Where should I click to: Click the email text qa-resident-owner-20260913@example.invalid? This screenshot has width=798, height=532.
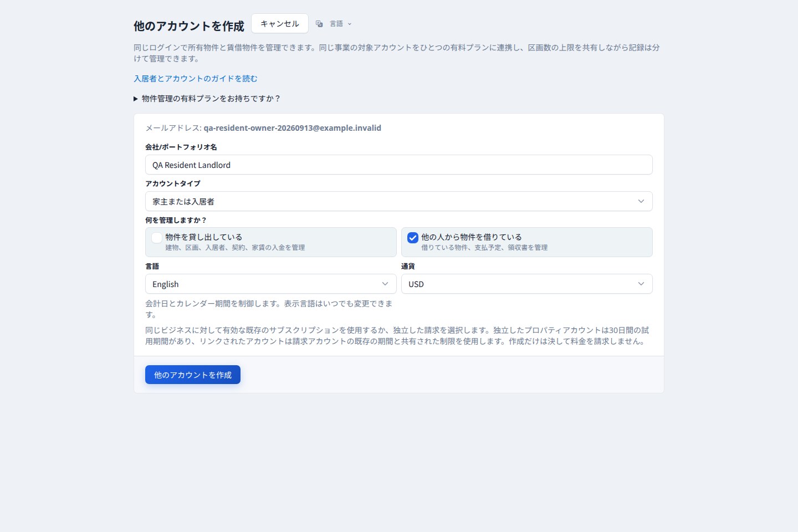pos(292,128)
